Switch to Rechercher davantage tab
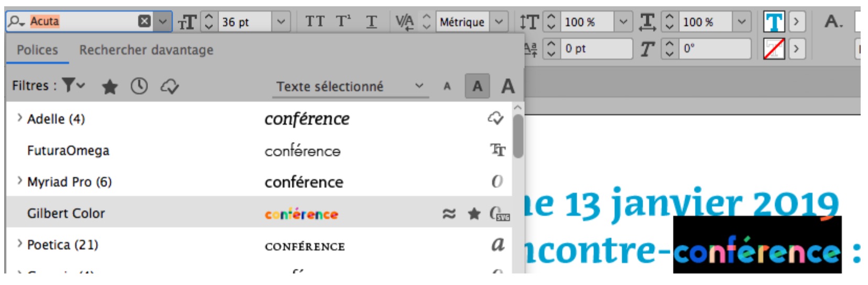Image resolution: width=868 pixels, height=285 pixels. 146,50
